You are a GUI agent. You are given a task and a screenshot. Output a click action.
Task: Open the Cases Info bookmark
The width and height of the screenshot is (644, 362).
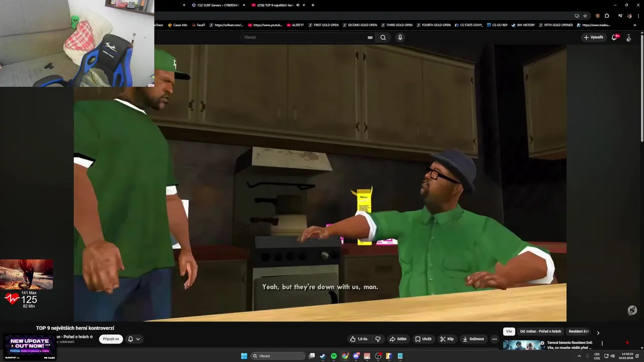(178, 25)
